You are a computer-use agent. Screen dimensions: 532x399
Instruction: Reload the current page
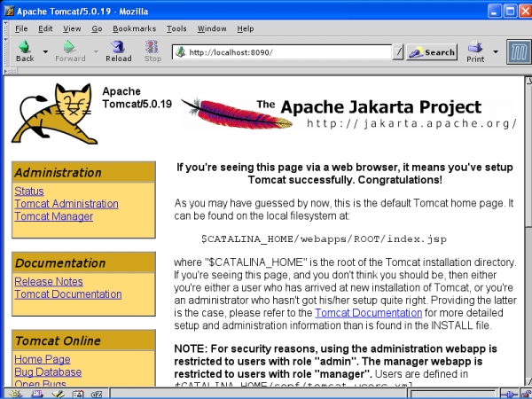tap(119, 51)
